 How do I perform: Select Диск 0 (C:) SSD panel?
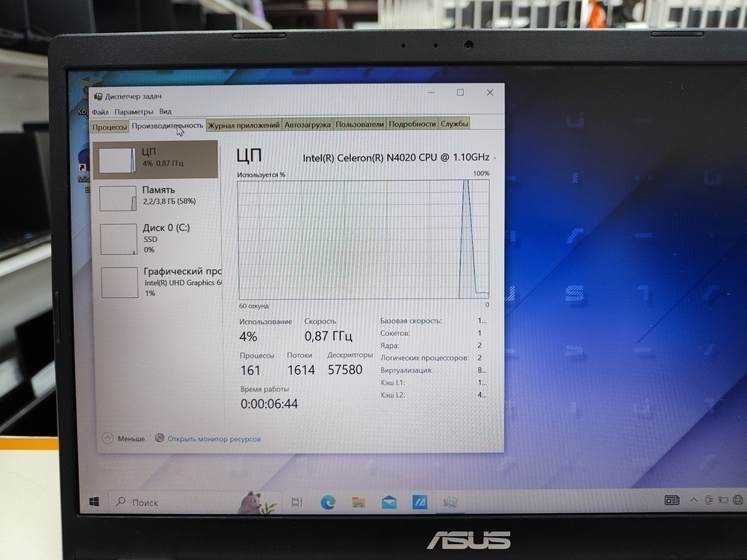[157, 239]
